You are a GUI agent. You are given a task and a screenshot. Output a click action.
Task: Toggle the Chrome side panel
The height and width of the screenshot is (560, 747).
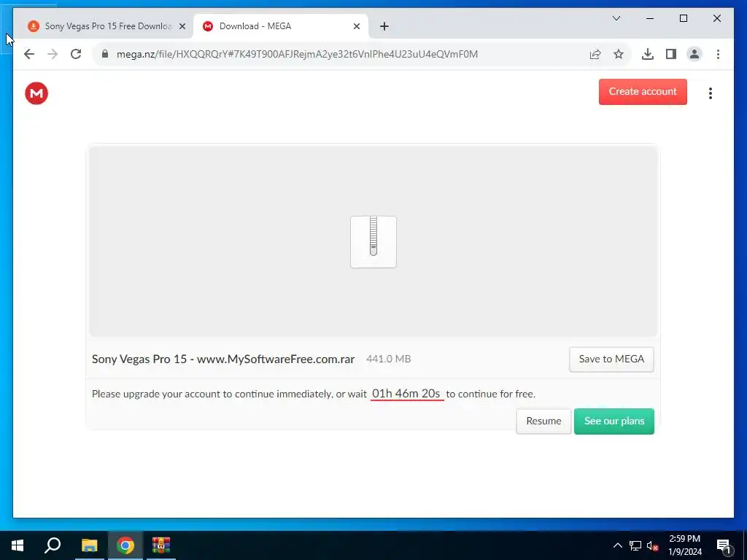671,54
